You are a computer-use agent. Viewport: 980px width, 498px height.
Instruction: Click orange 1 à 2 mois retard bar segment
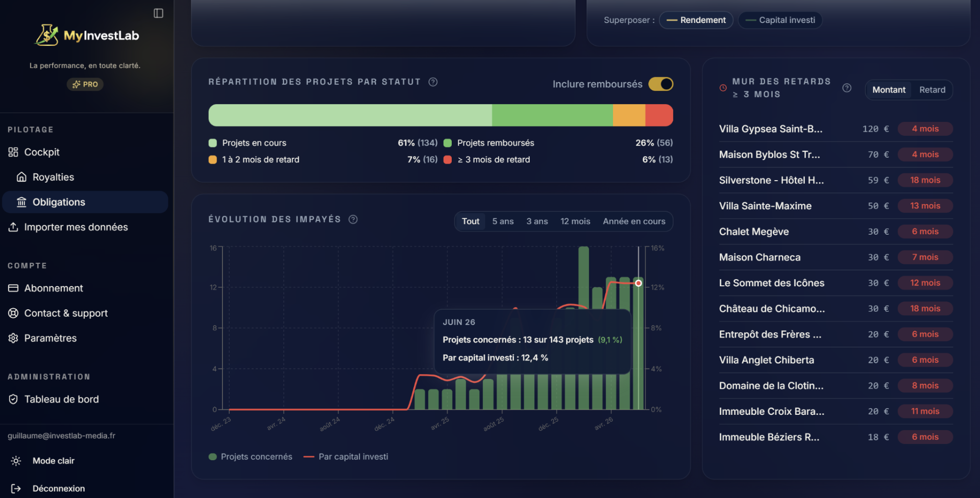[629, 115]
